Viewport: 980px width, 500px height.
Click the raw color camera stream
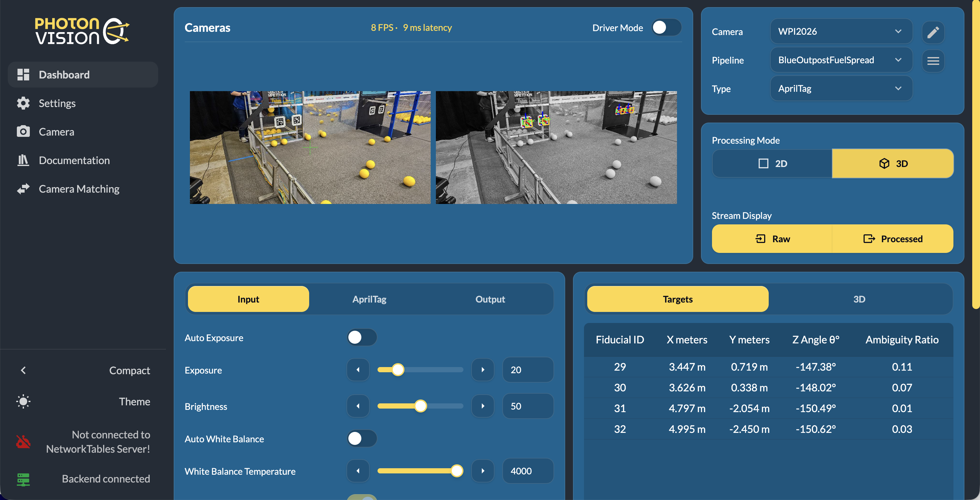pos(310,147)
